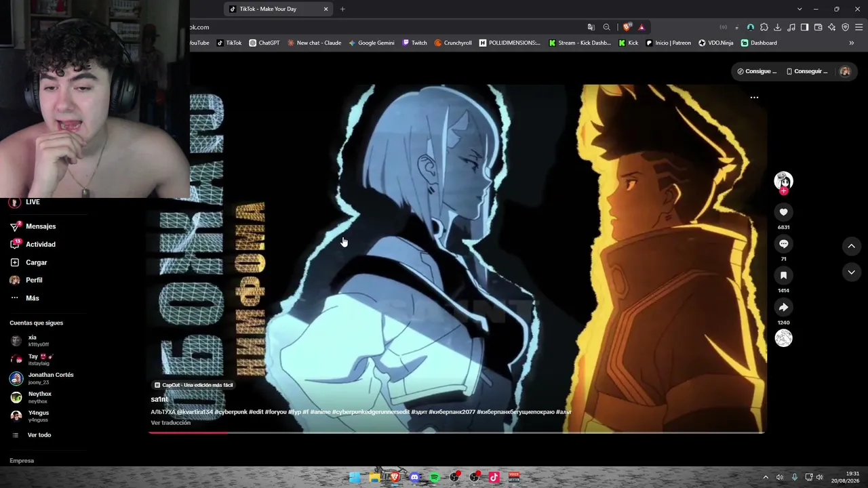The height and width of the screenshot is (488, 868).
Task: Open the tab search dropdown arrow
Action: (x=800, y=9)
